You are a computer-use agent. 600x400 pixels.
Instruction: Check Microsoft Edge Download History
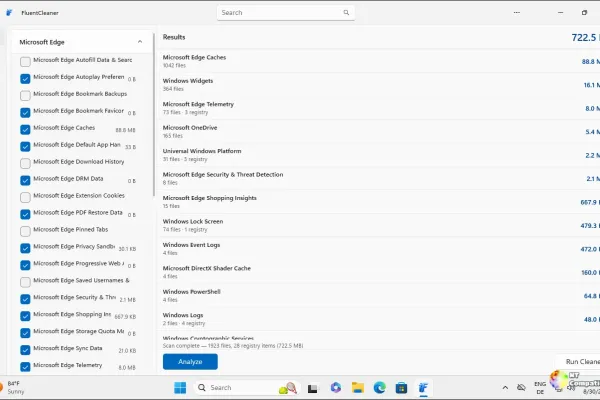tap(25, 163)
